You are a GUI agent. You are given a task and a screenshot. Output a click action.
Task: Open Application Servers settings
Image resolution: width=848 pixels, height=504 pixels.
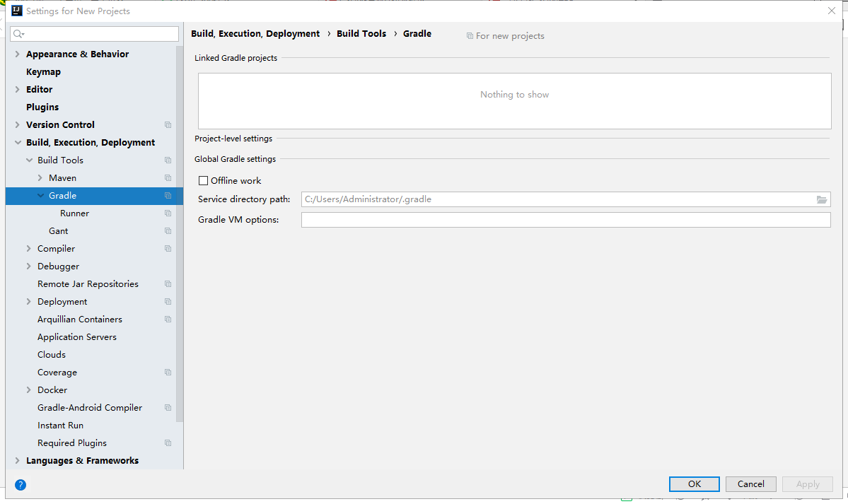[x=77, y=337]
